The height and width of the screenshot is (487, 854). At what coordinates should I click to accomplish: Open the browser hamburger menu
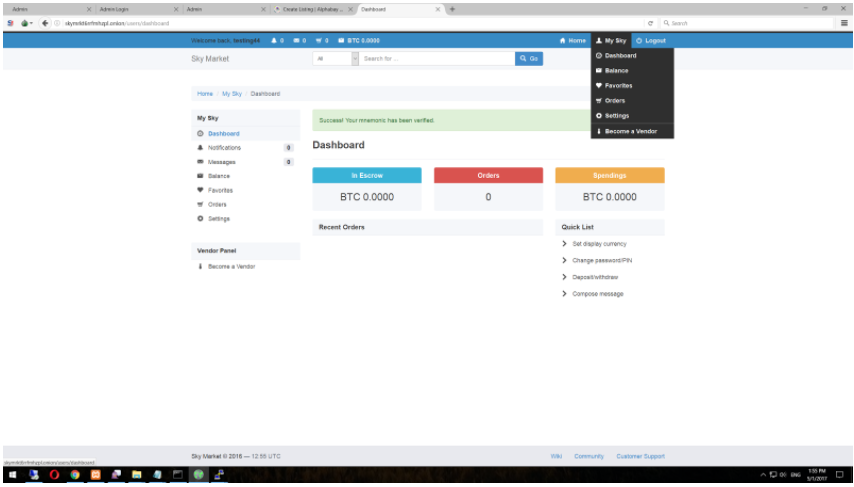click(844, 23)
